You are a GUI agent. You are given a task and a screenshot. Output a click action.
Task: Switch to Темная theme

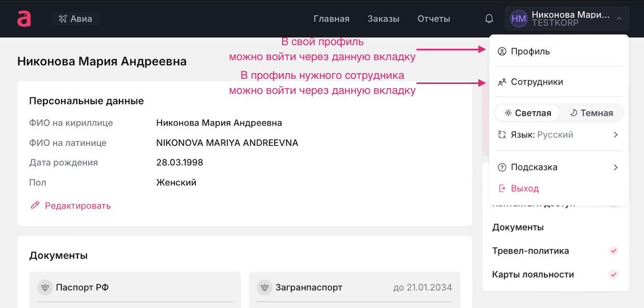click(x=592, y=113)
